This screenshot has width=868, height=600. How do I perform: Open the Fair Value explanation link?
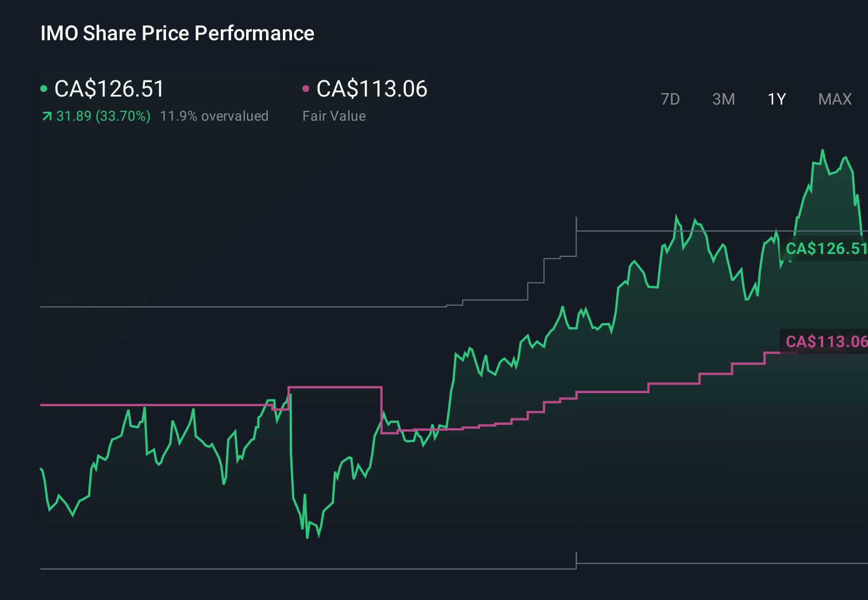pyautogui.click(x=334, y=116)
